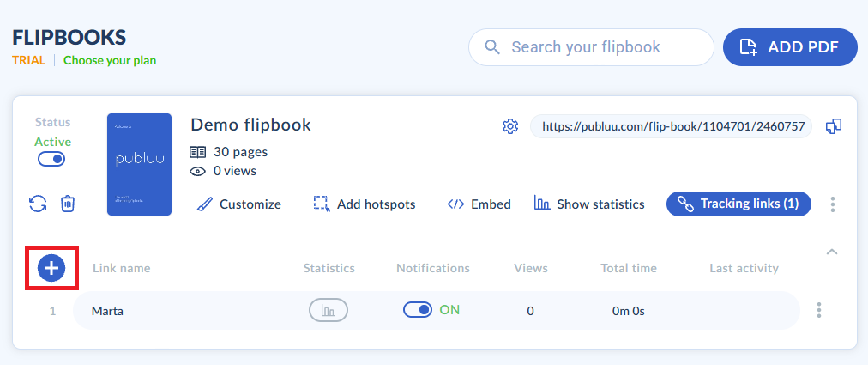Click the magnifier icon in search box
The height and width of the screenshot is (365, 868).
point(492,46)
